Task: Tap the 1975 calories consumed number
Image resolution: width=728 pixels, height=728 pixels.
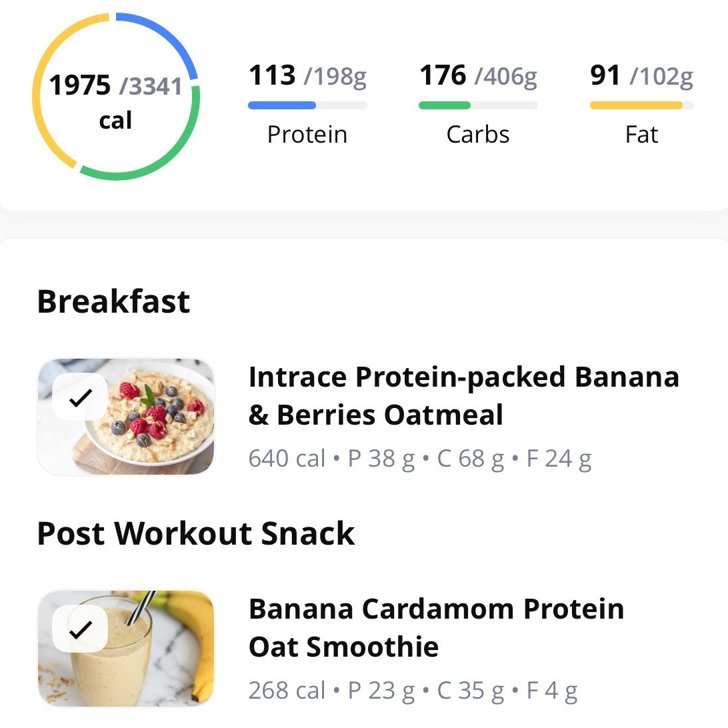Action: pyautogui.click(x=80, y=85)
